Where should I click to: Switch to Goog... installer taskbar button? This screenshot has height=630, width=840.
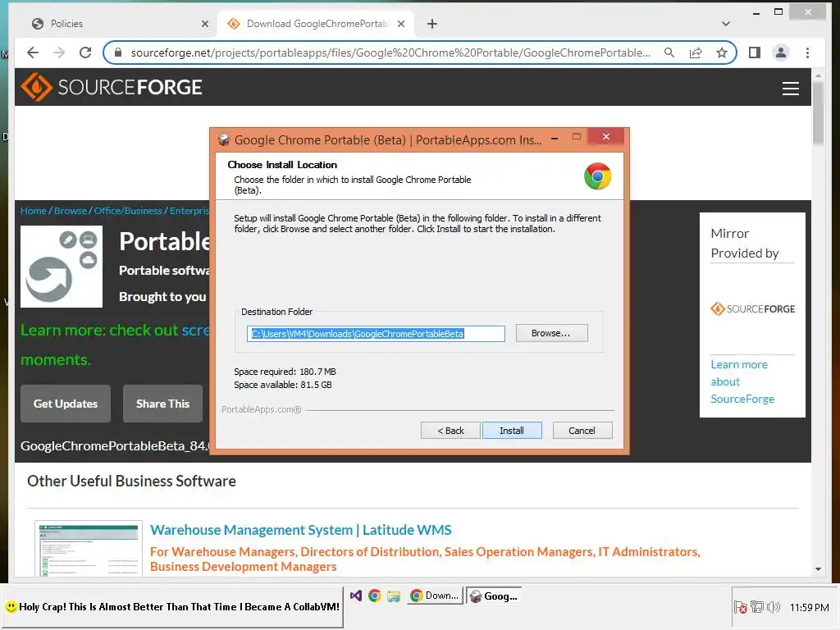point(493,596)
